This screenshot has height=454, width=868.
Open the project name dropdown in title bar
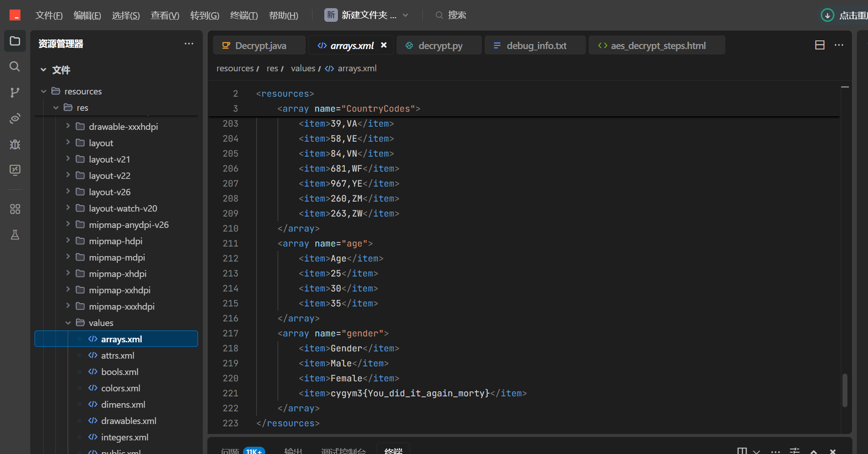pyautogui.click(x=367, y=15)
